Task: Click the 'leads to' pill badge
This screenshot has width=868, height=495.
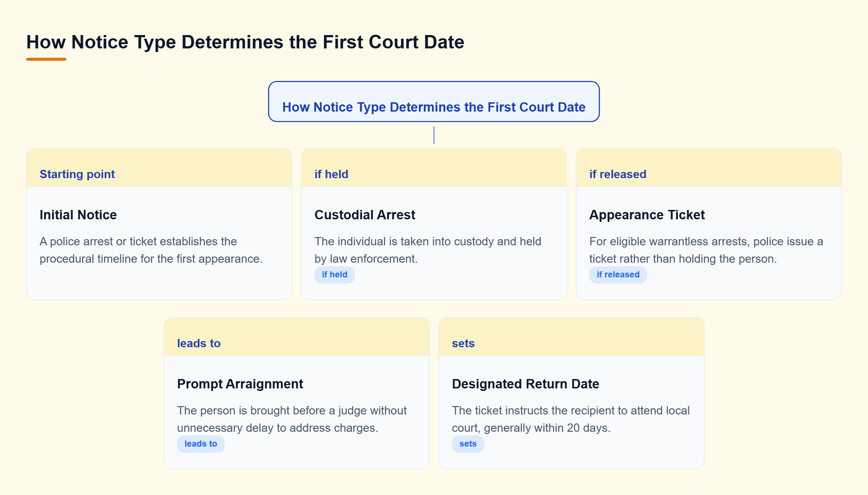Action: click(x=201, y=444)
